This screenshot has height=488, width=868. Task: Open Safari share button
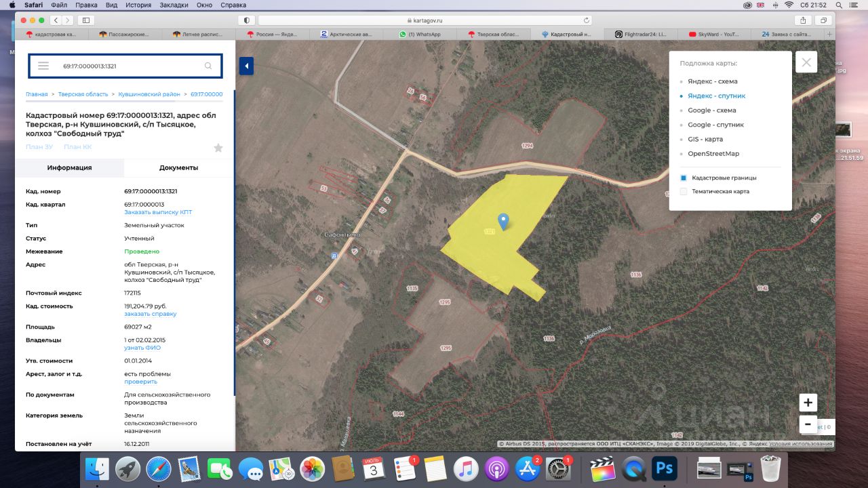coord(803,20)
